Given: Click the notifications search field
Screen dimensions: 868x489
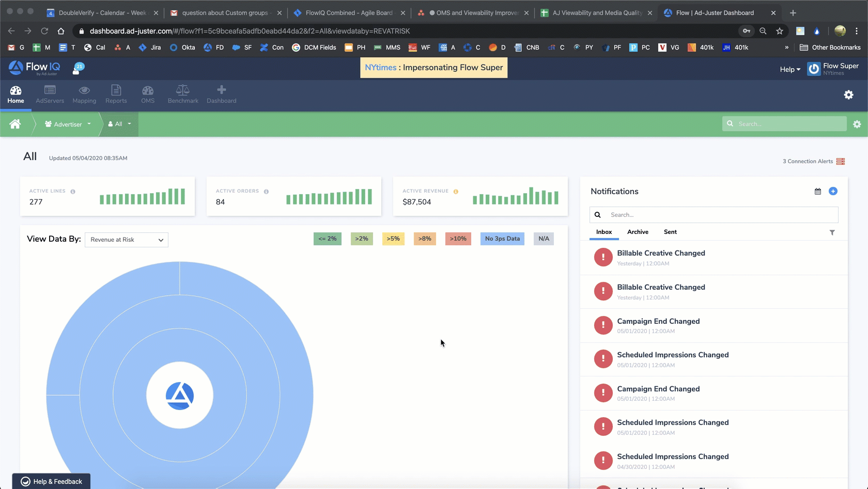Looking at the screenshot, I should 714,215.
